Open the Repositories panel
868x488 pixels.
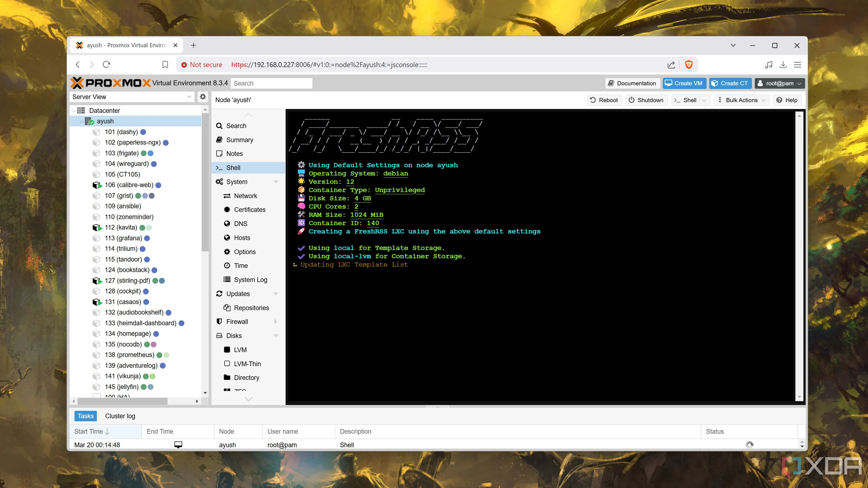(x=251, y=308)
